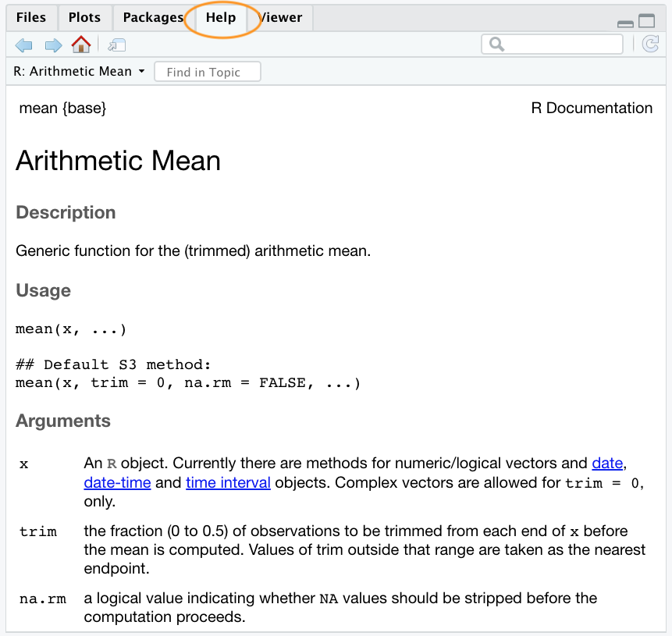Click the Find in Topic field
The width and height of the screenshot is (672, 636).
tap(208, 72)
